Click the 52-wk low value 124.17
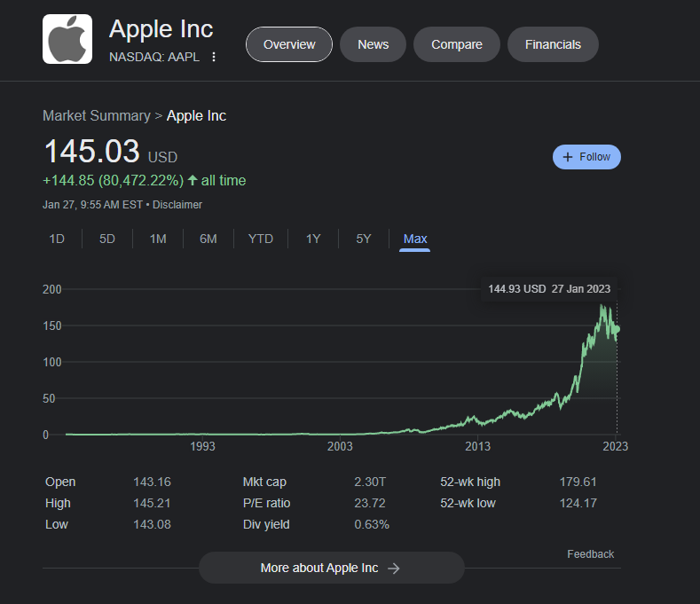Image resolution: width=700 pixels, height=604 pixels. [x=578, y=503]
